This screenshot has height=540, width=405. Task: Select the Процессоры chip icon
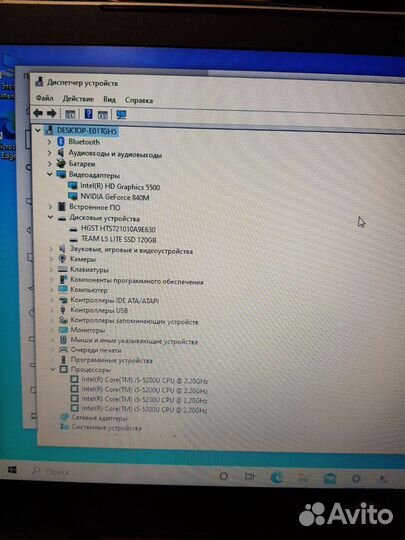63,370
